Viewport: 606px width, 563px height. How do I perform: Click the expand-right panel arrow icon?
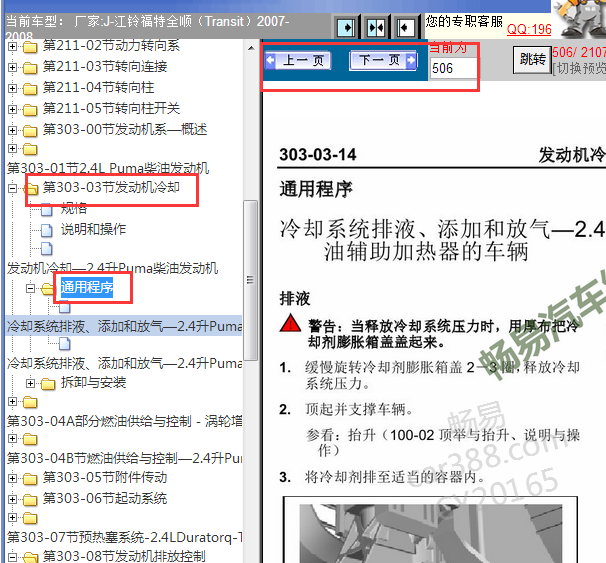pos(346,27)
